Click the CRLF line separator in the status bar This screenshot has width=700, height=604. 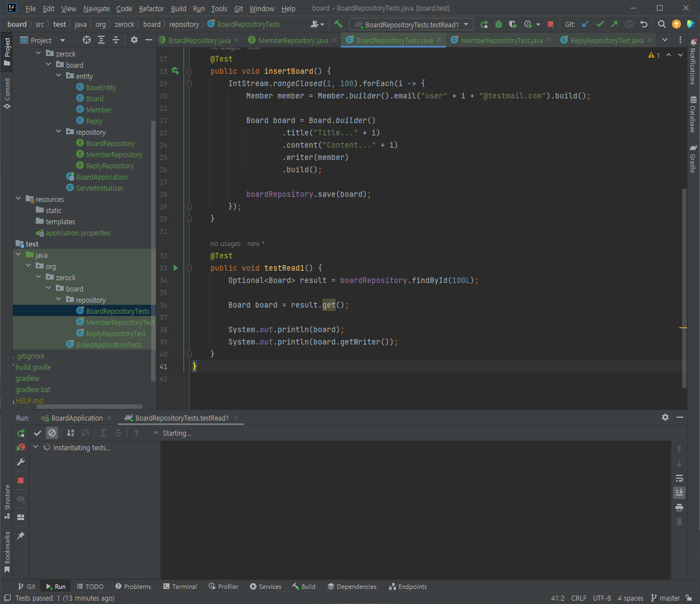click(579, 598)
